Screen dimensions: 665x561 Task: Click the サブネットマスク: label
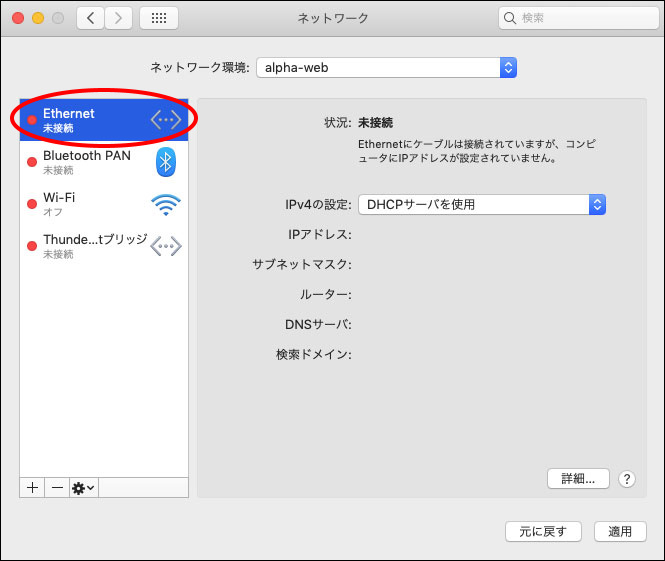pos(302,264)
